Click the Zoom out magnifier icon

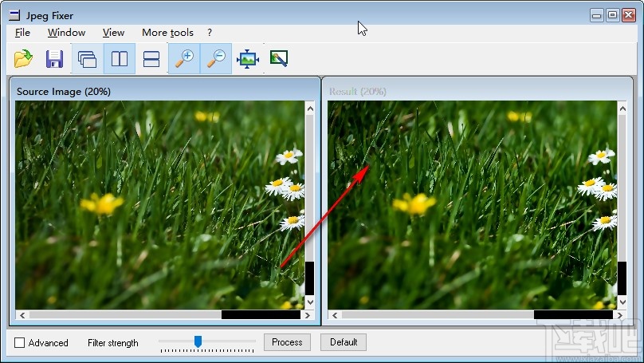click(216, 59)
